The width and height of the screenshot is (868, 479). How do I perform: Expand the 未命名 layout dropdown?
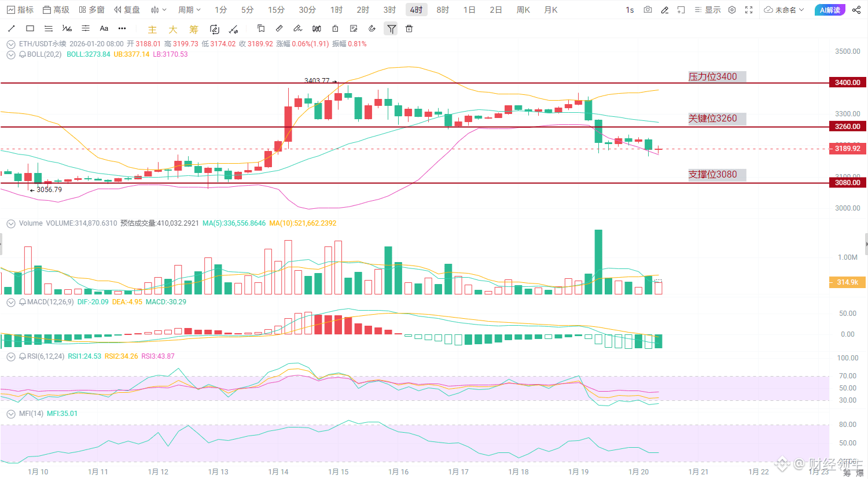point(784,10)
